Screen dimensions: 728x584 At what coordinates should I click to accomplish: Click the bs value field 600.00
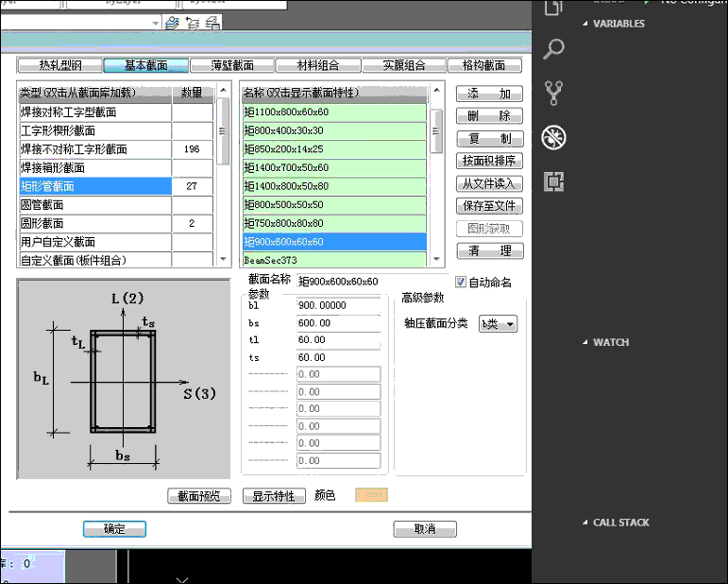click(339, 323)
